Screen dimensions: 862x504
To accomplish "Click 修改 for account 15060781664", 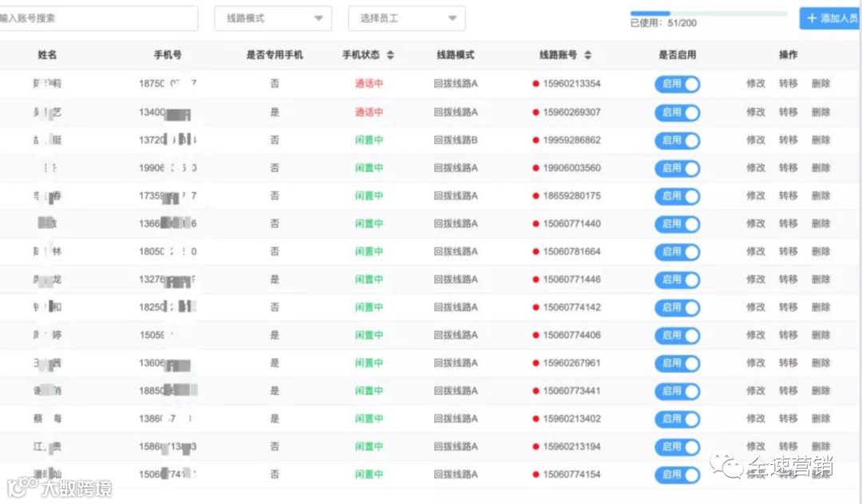I will 755,251.
